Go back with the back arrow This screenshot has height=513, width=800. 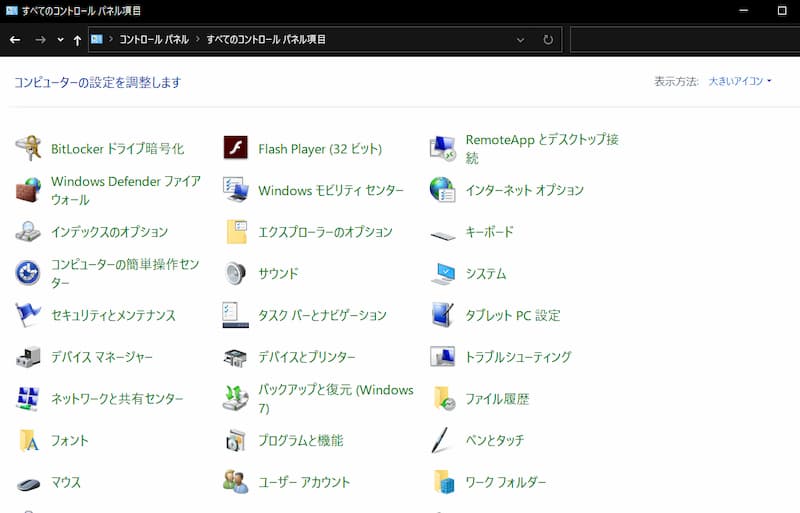(15, 40)
